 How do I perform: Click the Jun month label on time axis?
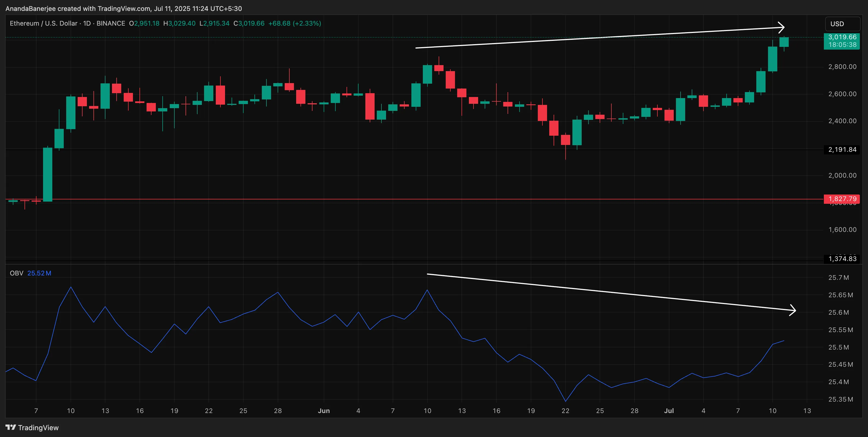pos(324,411)
